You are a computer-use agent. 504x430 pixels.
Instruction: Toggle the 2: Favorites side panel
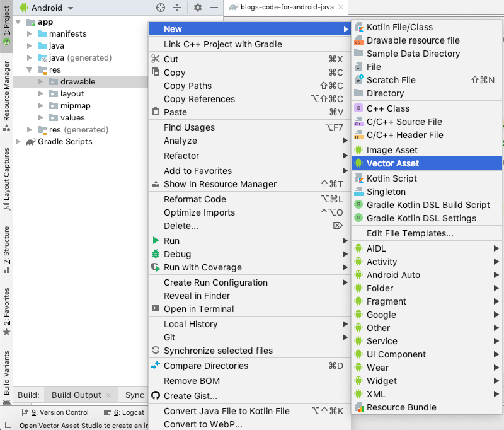tap(6, 311)
